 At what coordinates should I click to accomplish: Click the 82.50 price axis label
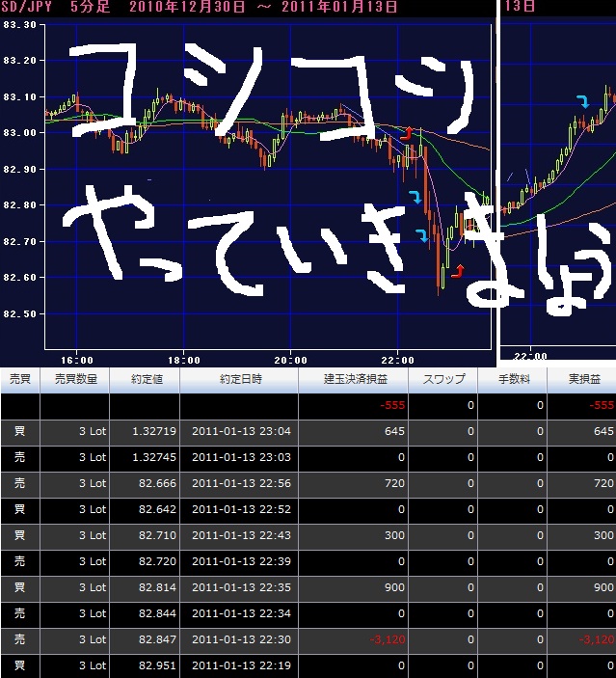pos(20,313)
